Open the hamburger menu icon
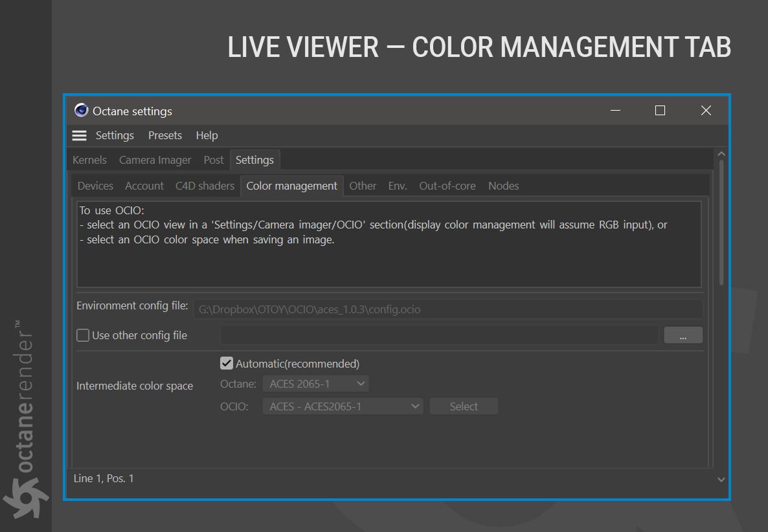 click(x=80, y=135)
